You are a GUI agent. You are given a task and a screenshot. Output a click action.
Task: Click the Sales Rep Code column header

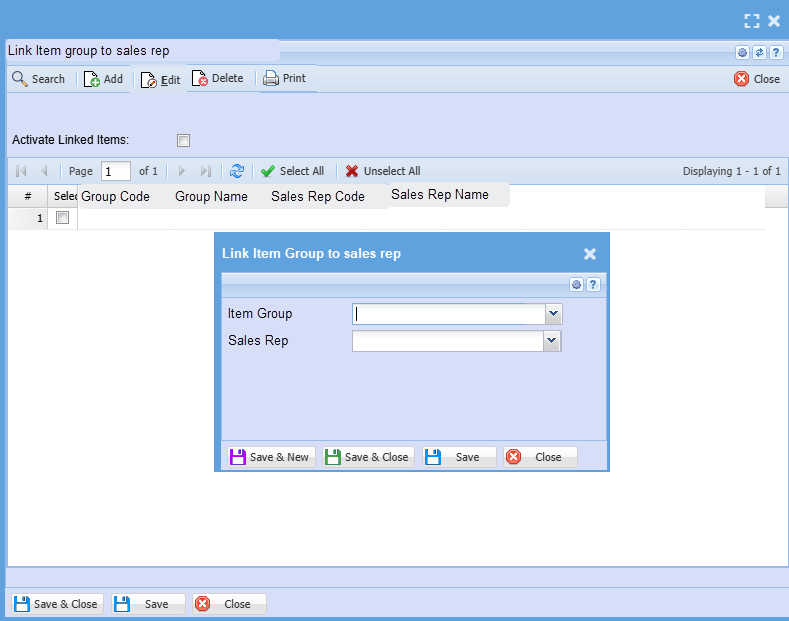click(317, 197)
